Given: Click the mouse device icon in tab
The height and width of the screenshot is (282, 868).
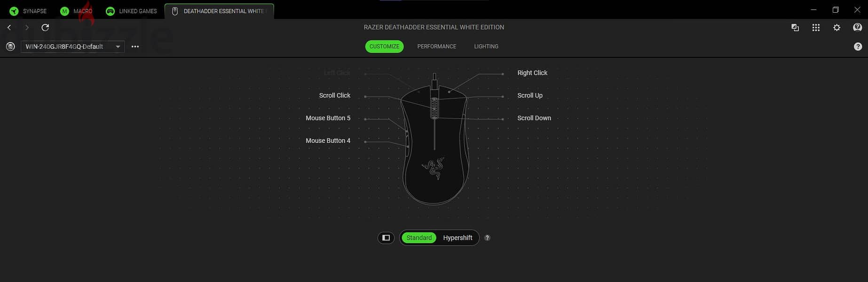Looking at the screenshot, I should [x=175, y=11].
